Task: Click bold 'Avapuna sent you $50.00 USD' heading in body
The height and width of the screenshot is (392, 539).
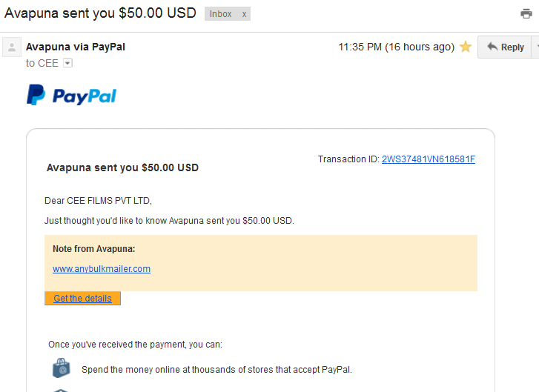Action: (x=123, y=167)
